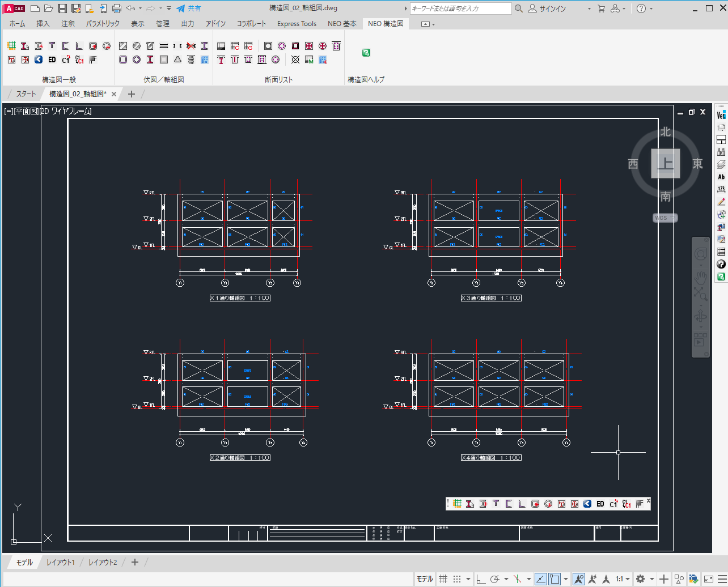
Task: Click the print icon in quick access toolbar
Action: (x=117, y=8)
